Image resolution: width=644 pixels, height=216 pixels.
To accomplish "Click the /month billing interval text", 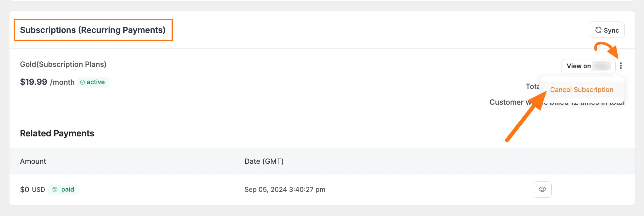I will click(x=62, y=82).
